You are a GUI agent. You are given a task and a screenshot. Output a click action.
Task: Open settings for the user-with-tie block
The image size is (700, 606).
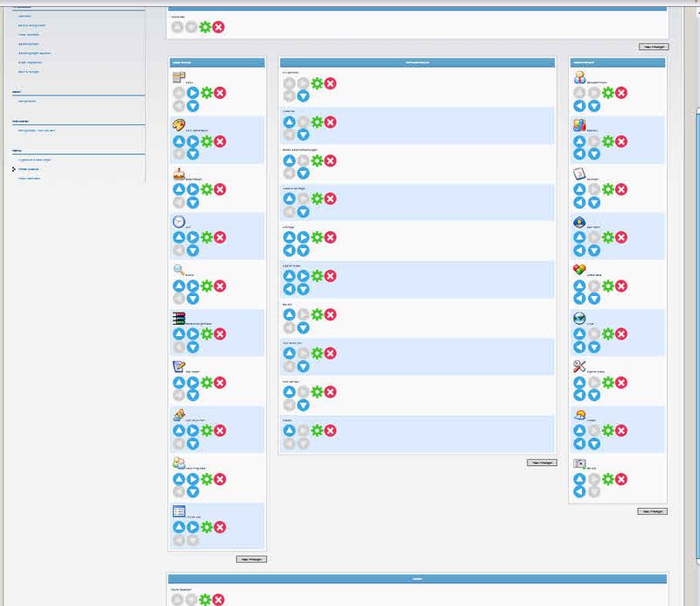(607, 92)
